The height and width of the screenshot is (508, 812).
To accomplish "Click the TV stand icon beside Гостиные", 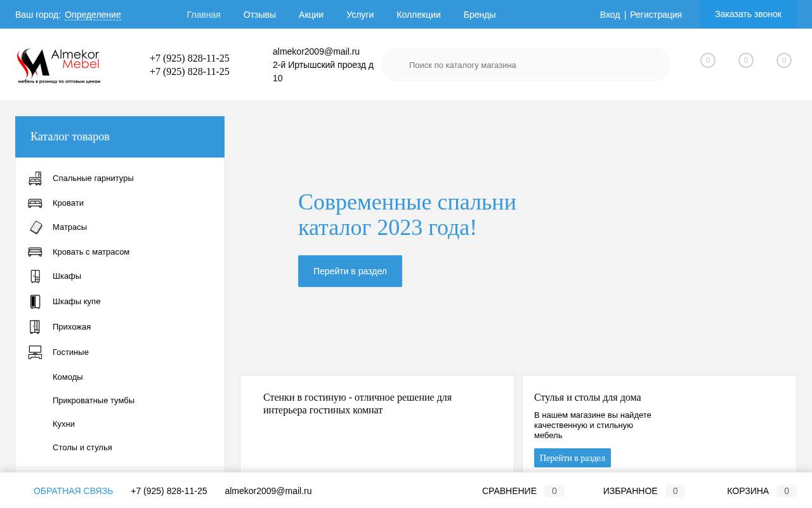I will (35, 352).
